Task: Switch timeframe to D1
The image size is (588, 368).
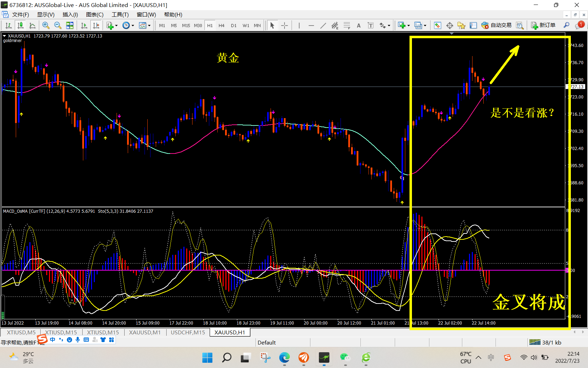Action: [x=234, y=26]
